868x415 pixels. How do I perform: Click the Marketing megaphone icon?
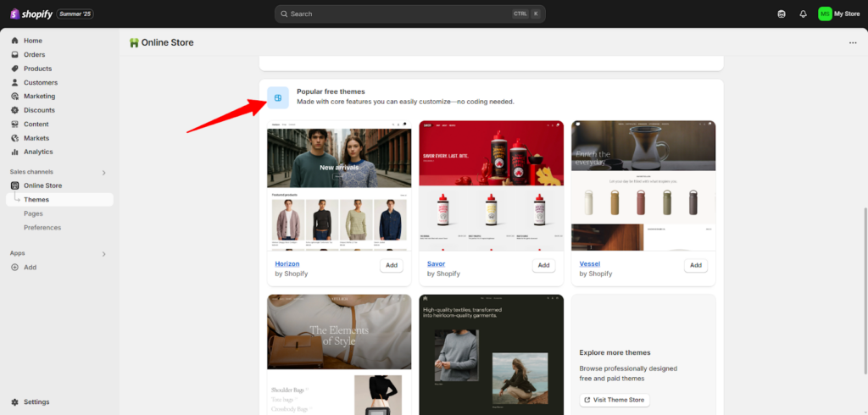(15, 97)
